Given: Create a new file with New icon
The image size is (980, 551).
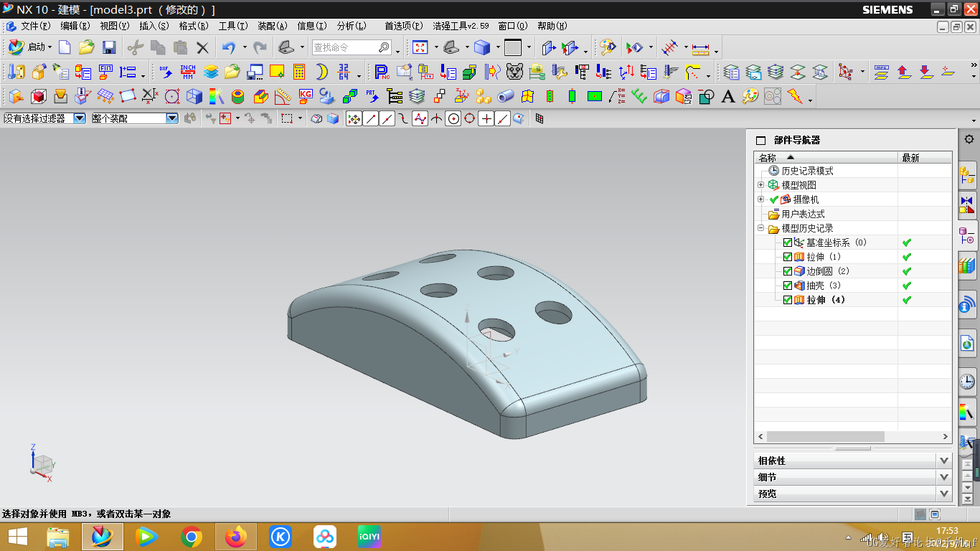Looking at the screenshot, I should [x=65, y=47].
